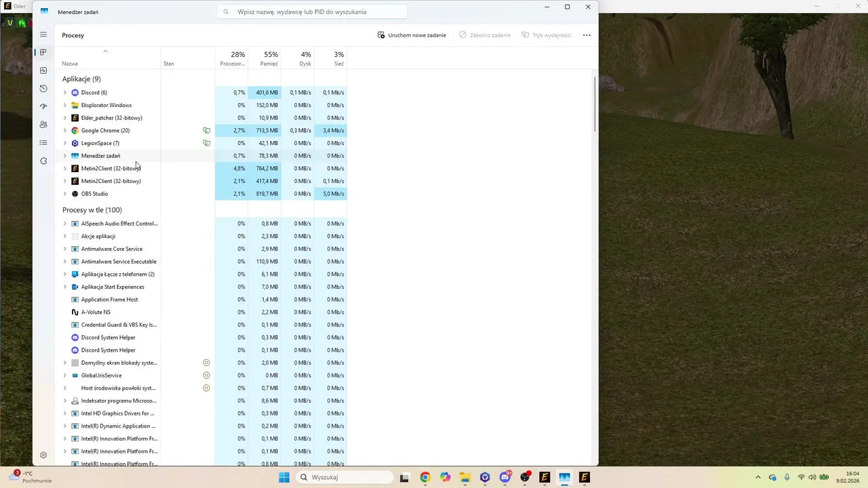Open Startup apps page in sidebar
This screenshot has height=488, width=868.
pos(43,106)
